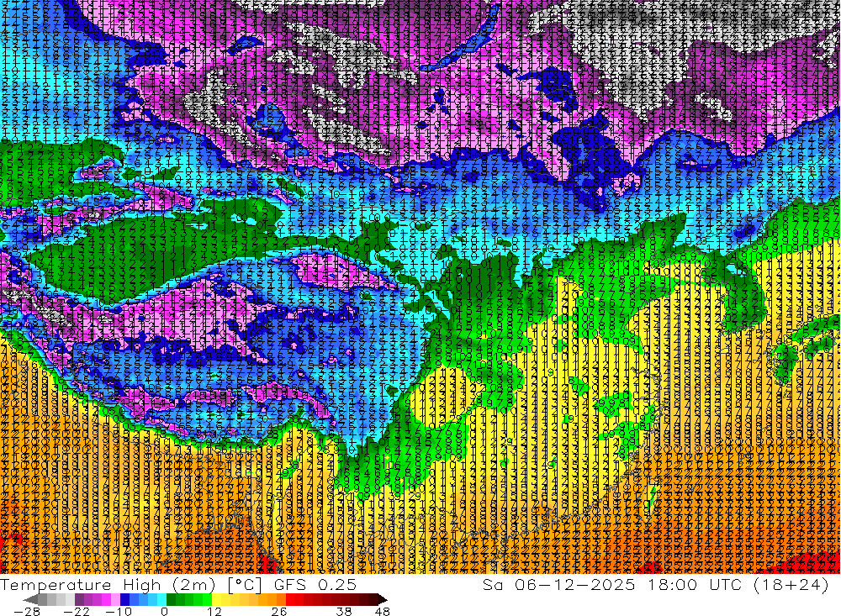Click the 'GFS 0.25' model label
This screenshot has height=616, width=841.
[315, 584]
